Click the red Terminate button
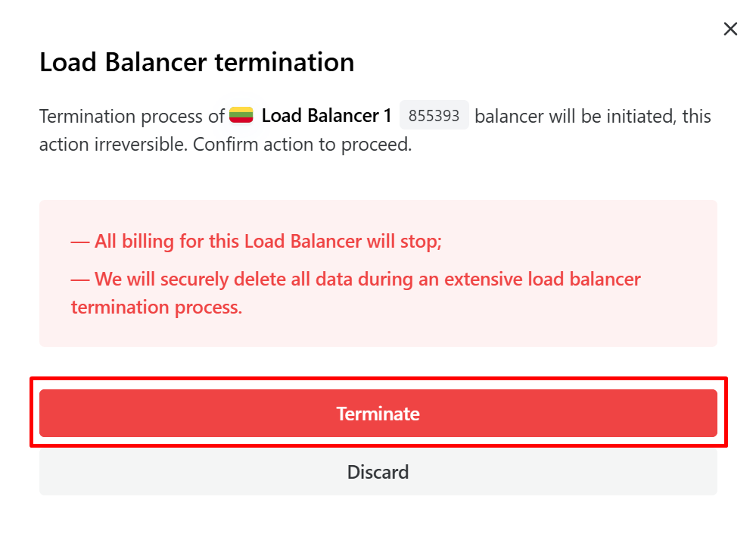The height and width of the screenshot is (534, 756). coord(378,414)
